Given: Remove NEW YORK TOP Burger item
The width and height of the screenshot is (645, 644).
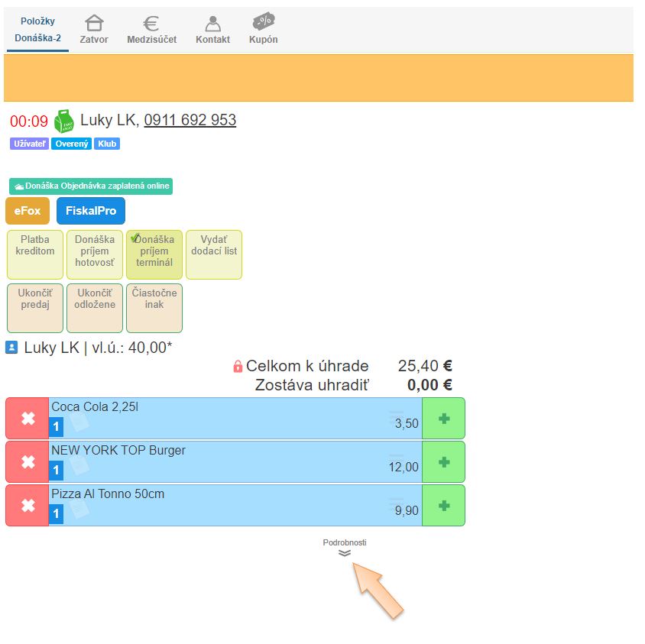Looking at the screenshot, I should 28,461.
